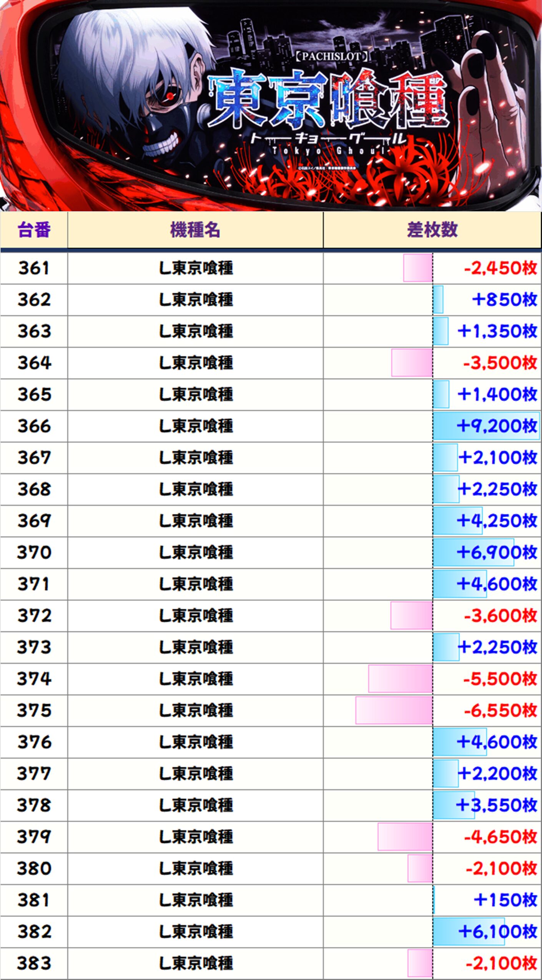Click the pink bar in row 374
This screenshot has height=980, width=542.
[x=400, y=679]
